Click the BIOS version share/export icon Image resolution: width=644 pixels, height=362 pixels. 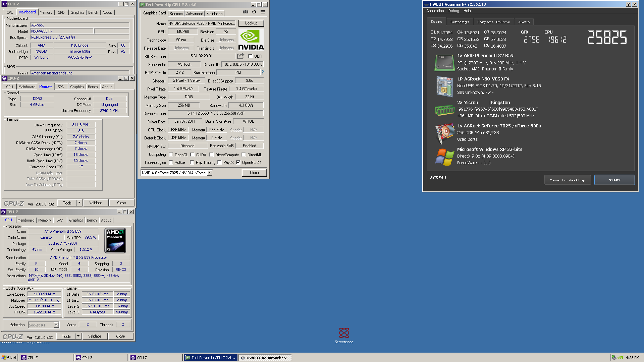(x=240, y=56)
